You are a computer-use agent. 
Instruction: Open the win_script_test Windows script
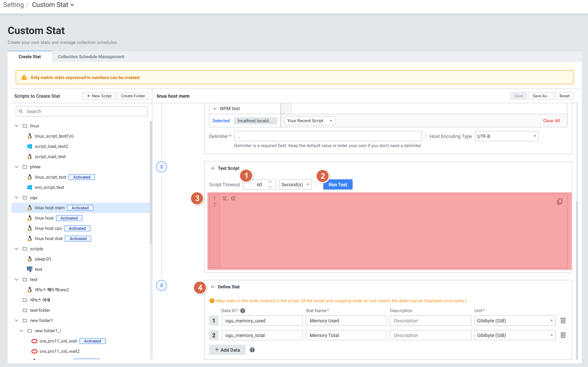[x=49, y=187]
